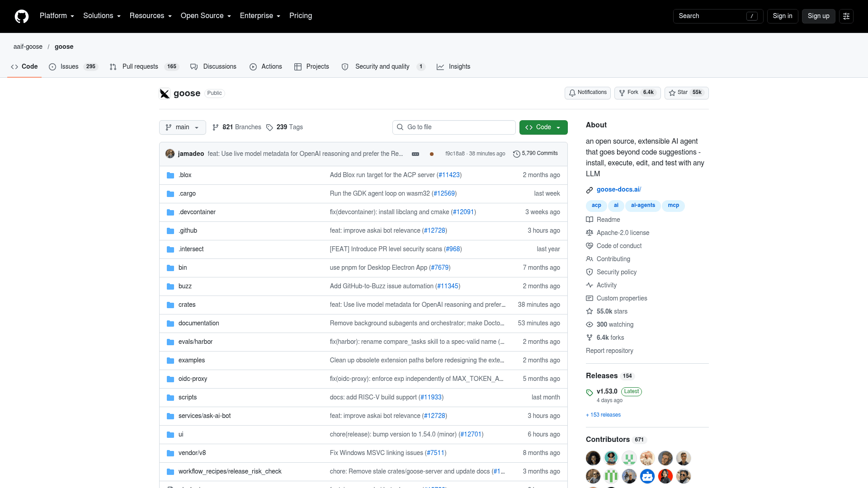Expand the Enterprise menu
The image size is (868, 488).
click(x=260, y=16)
